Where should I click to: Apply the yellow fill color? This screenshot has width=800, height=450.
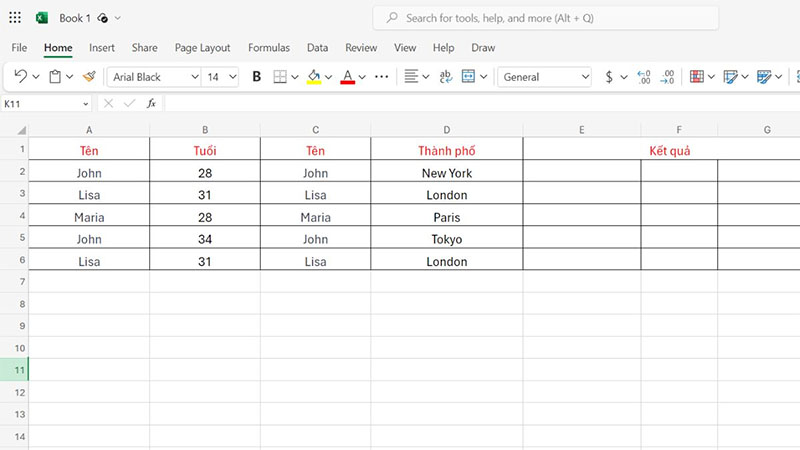pos(313,77)
